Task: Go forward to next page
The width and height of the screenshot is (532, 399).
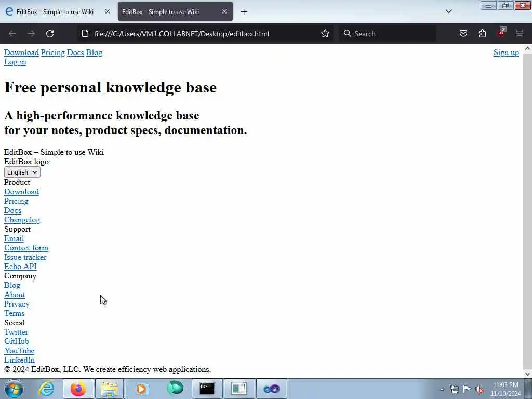Action: (x=31, y=34)
